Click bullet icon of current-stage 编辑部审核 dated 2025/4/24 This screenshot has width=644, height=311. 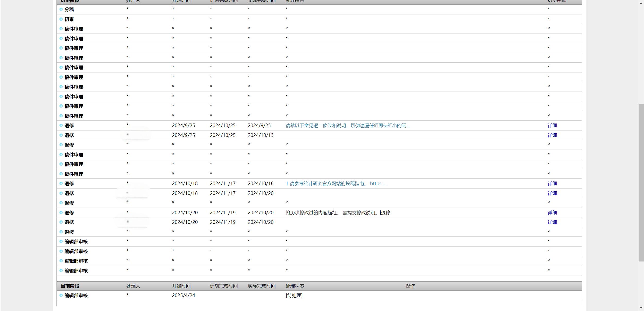coord(61,295)
